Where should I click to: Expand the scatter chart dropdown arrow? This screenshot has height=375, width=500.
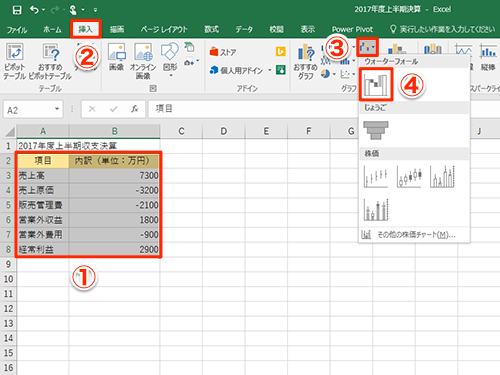point(354,74)
